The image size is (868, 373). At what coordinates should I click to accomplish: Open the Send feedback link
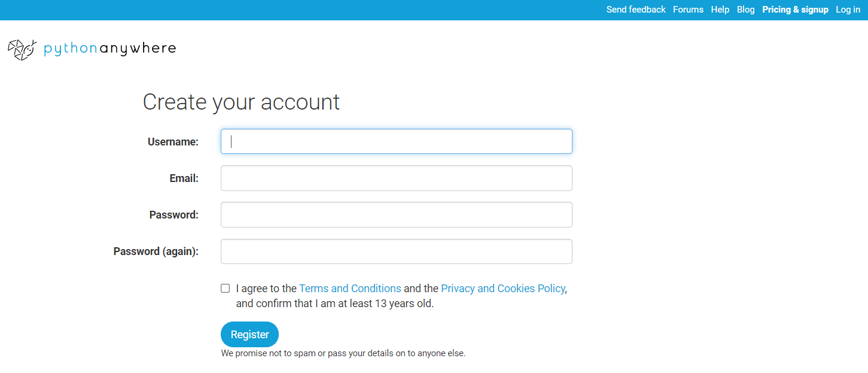click(636, 10)
